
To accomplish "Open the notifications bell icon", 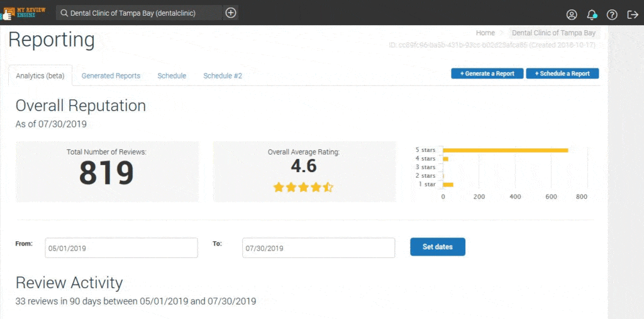I will pyautogui.click(x=591, y=14).
